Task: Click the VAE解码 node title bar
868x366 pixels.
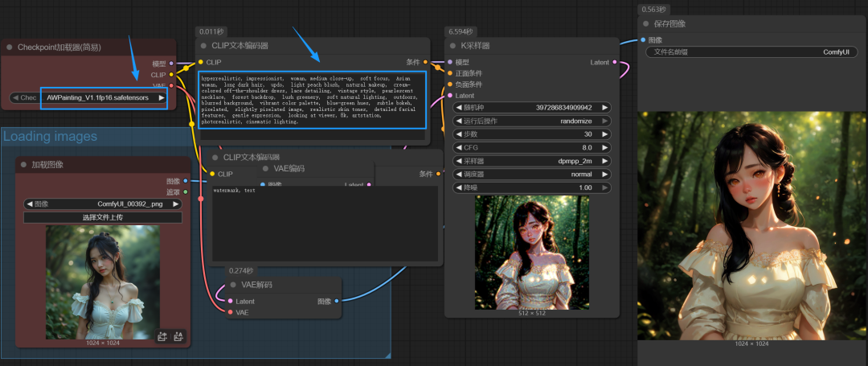Action: [272, 284]
